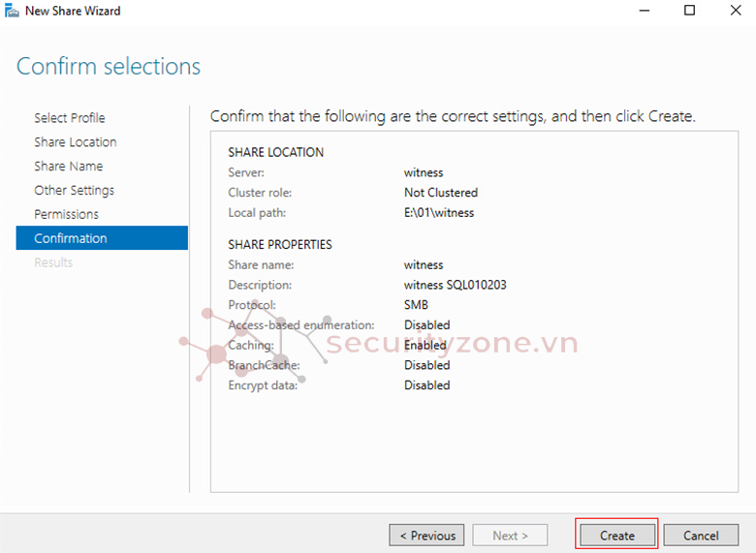Viewport: 756px width, 553px height.
Task: Click the local path value E:\01\witness
Action: 439,212
